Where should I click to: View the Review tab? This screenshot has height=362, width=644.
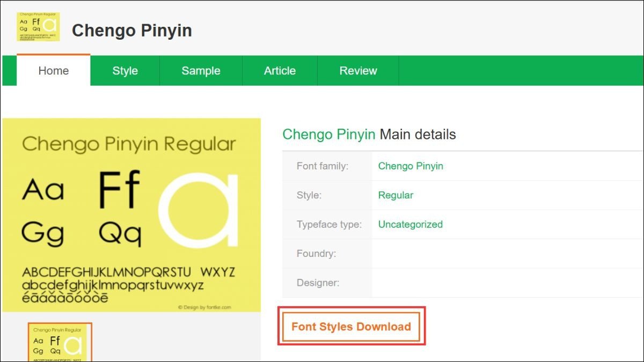tap(358, 70)
